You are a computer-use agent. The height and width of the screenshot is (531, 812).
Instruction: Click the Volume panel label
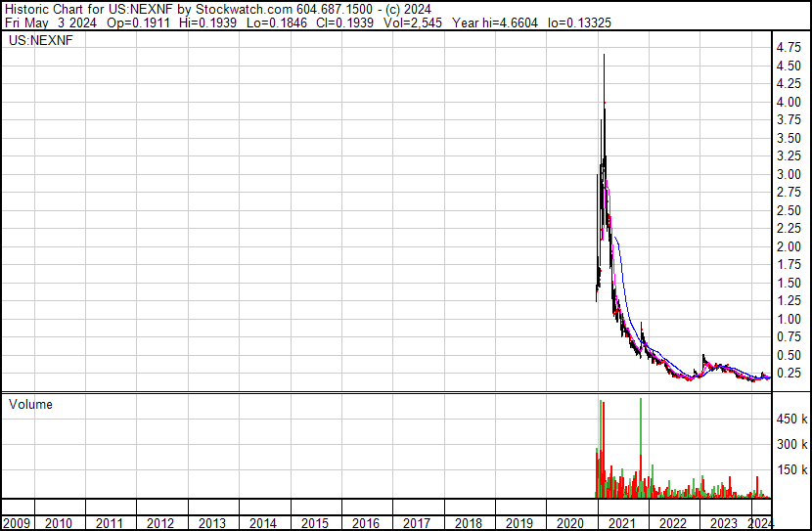[30, 404]
